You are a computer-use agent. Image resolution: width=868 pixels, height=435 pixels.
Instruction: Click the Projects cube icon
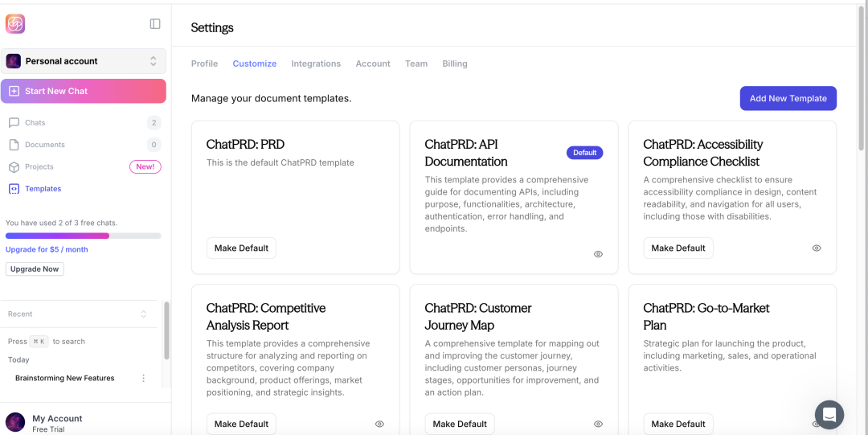click(14, 166)
